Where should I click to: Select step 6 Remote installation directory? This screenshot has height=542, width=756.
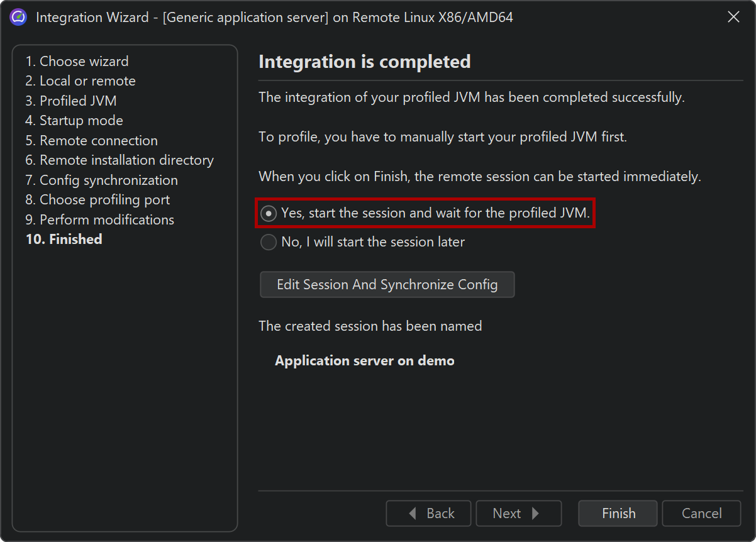pyautogui.click(x=120, y=160)
